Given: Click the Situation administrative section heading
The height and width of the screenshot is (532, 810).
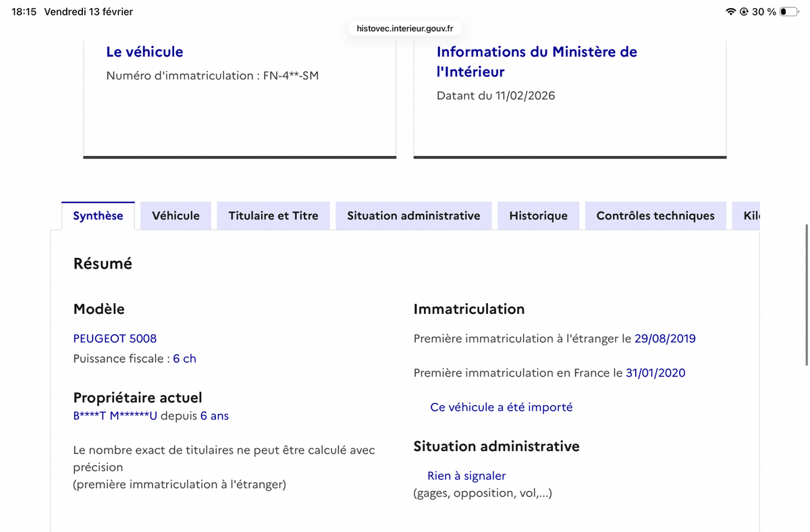Looking at the screenshot, I should click(496, 446).
